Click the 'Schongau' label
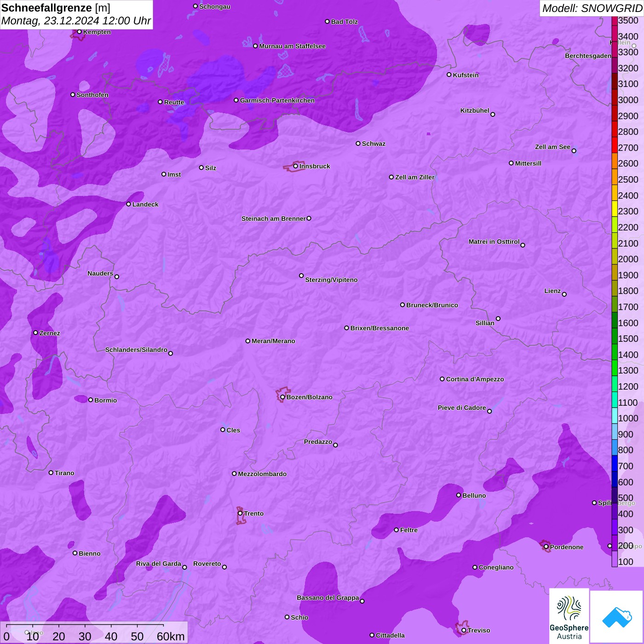 tap(215, 6)
